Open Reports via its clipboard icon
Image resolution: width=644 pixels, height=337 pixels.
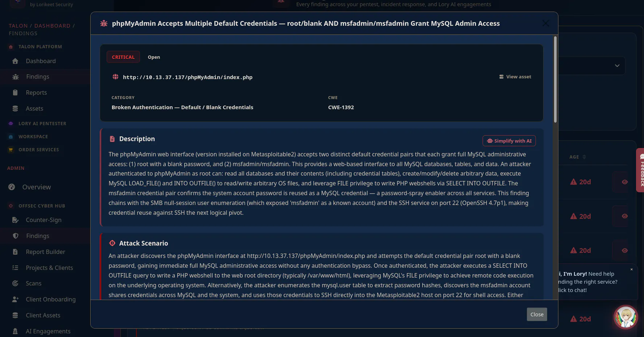point(15,93)
